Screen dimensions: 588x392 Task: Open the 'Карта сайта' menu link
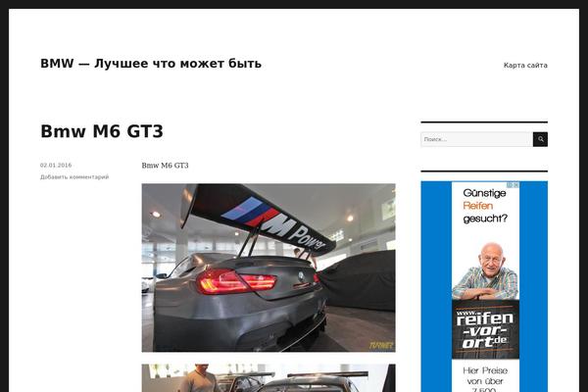coord(525,66)
